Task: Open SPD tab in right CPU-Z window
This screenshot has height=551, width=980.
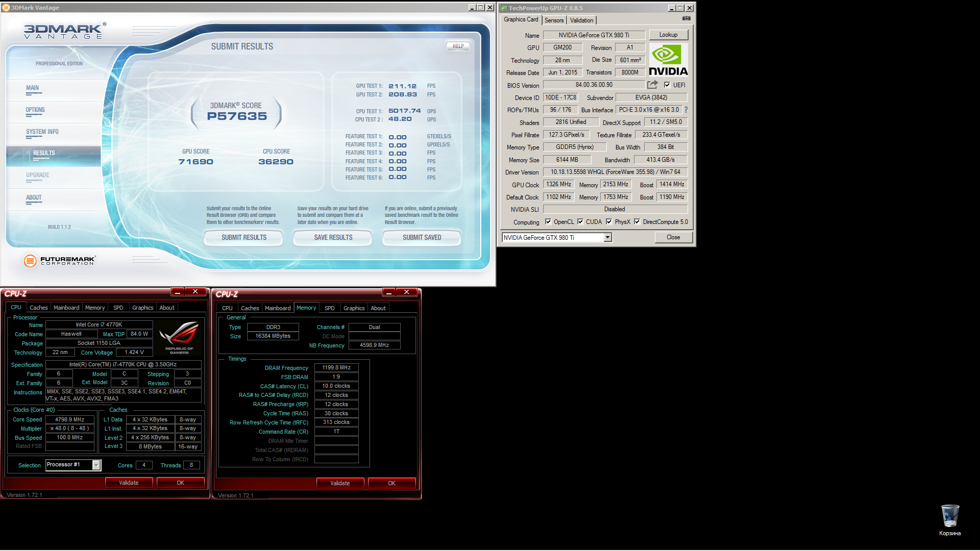Action: click(x=330, y=308)
